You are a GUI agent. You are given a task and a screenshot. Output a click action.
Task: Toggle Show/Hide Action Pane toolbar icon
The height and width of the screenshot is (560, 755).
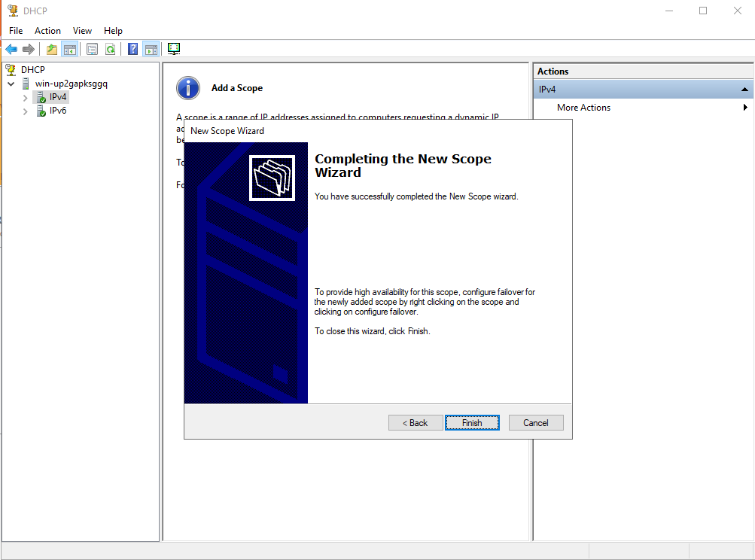click(x=151, y=49)
